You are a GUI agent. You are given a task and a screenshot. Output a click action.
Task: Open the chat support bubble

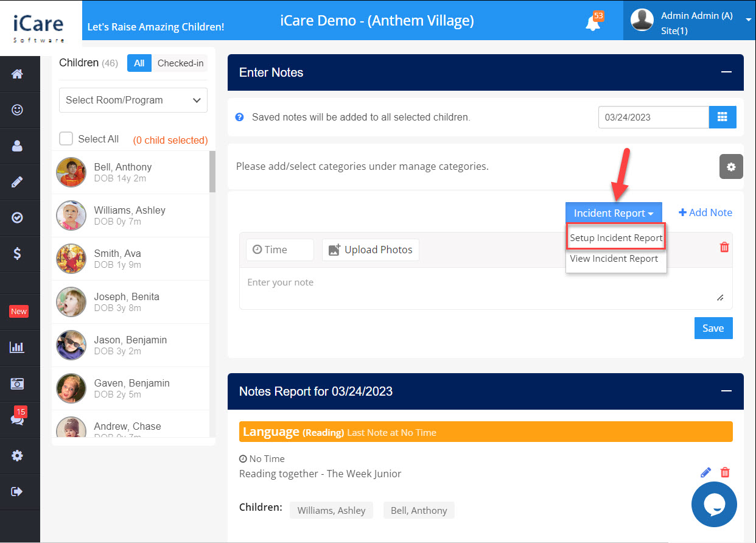tap(714, 505)
